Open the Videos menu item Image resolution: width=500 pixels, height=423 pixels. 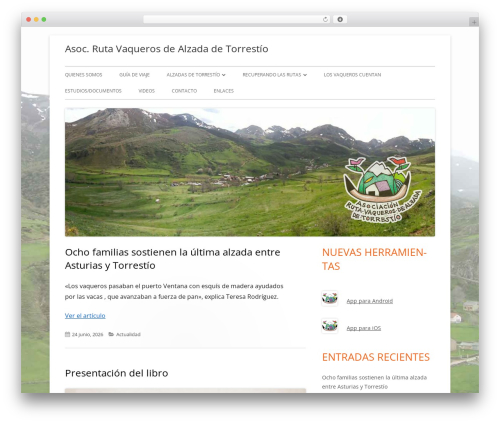tap(147, 91)
